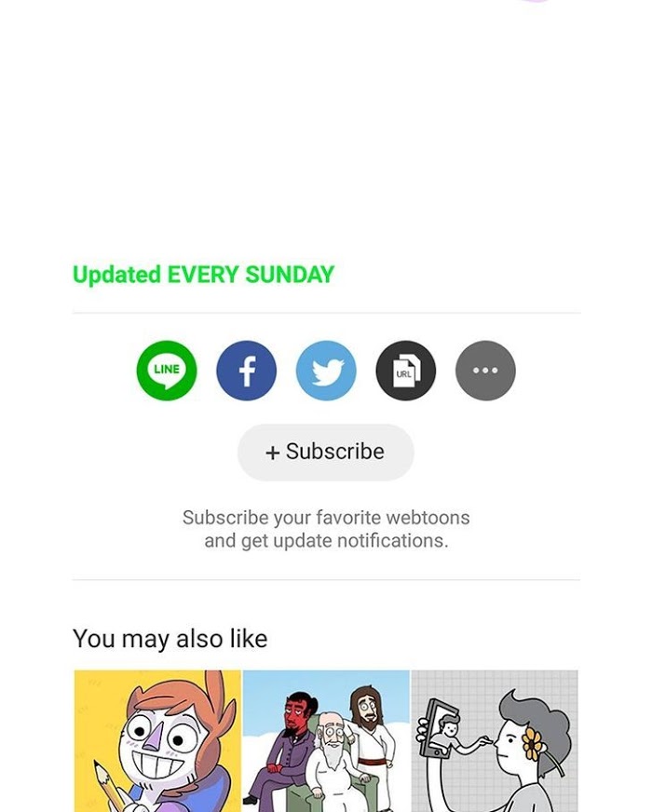Viewport: 652px width, 812px height.
Task: Share this episode on Facebook
Action: [246, 371]
